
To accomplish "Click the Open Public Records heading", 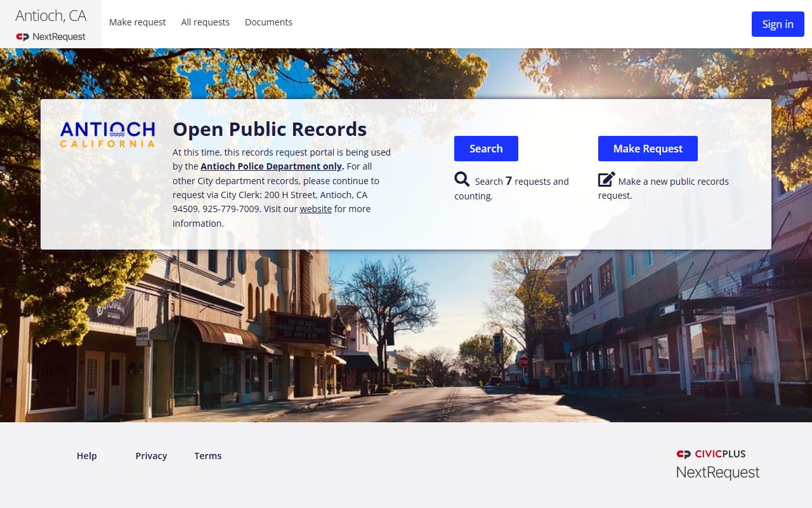I will (x=270, y=129).
